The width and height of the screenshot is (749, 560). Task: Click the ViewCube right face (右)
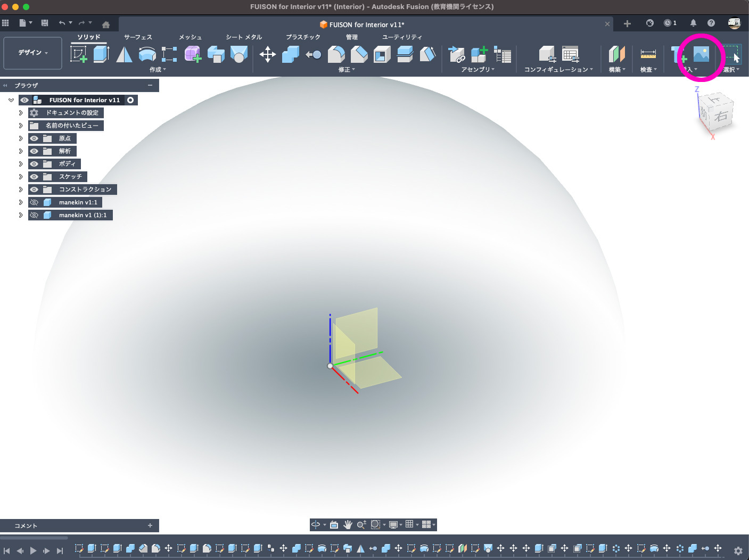(x=721, y=116)
